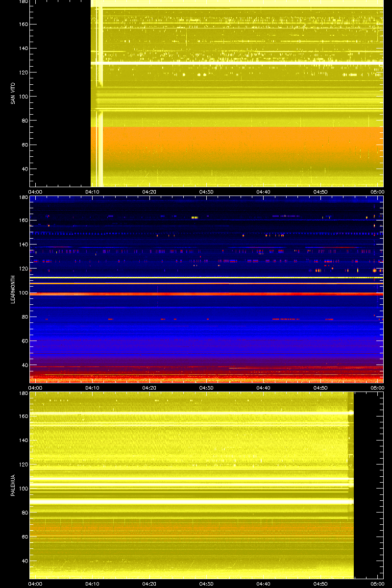
Task: Click 04:30 time label under San Vito plot
Action: (x=206, y=192)
